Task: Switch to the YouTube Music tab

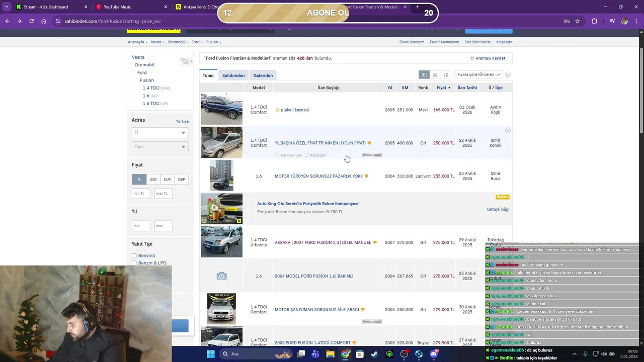Action: point(131,7)
